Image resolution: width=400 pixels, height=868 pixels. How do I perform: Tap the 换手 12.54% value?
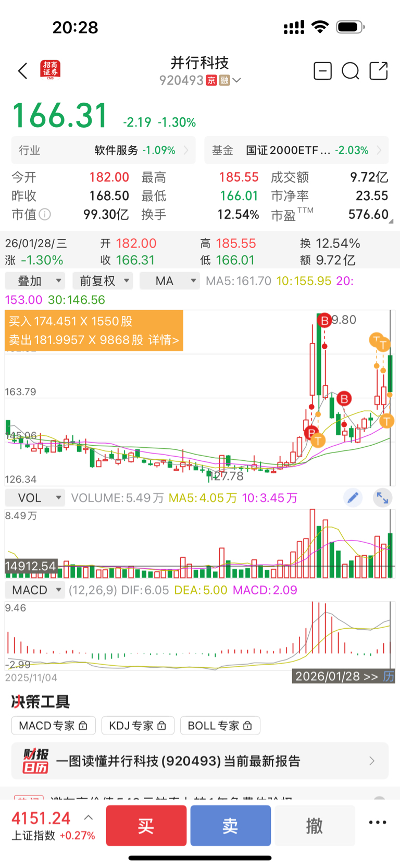click(x=238, y=214)
